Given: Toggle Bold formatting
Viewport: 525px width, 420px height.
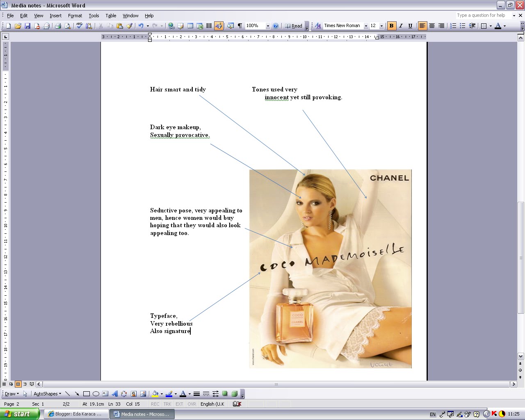Looking at the screenshot, I should tap(391, 26).
